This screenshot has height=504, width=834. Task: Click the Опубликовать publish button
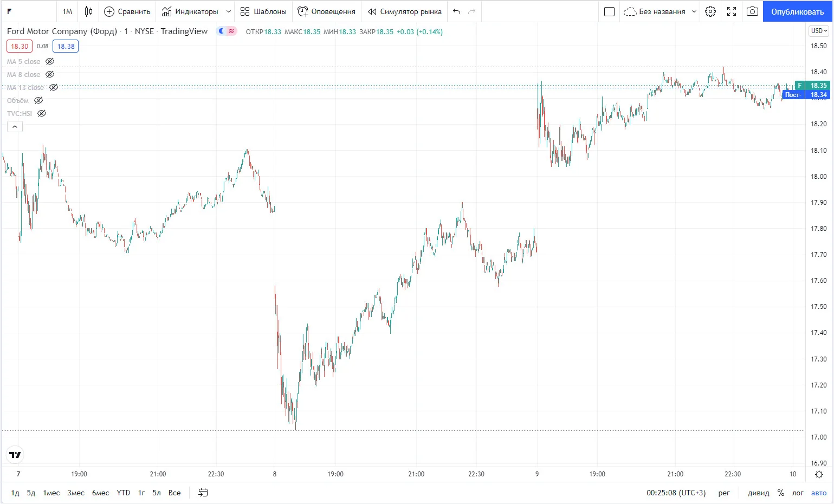click(x=797, y=11)
